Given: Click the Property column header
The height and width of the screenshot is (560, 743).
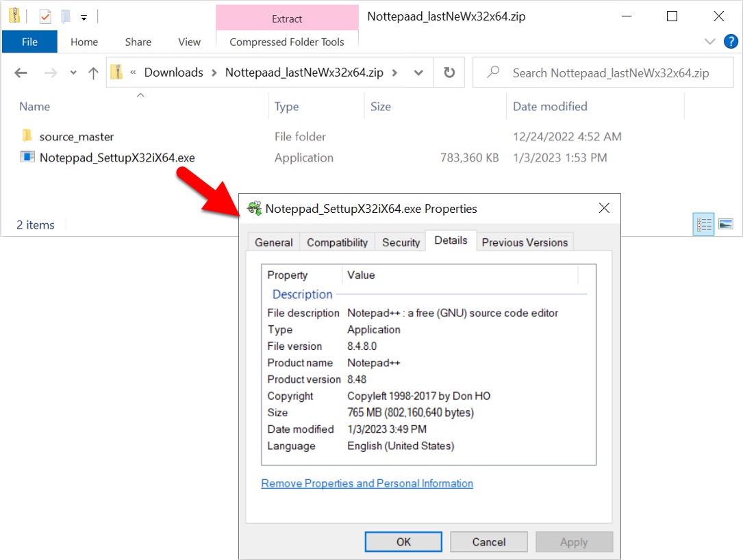Looking at the screenshot, I should coord(287,275).
